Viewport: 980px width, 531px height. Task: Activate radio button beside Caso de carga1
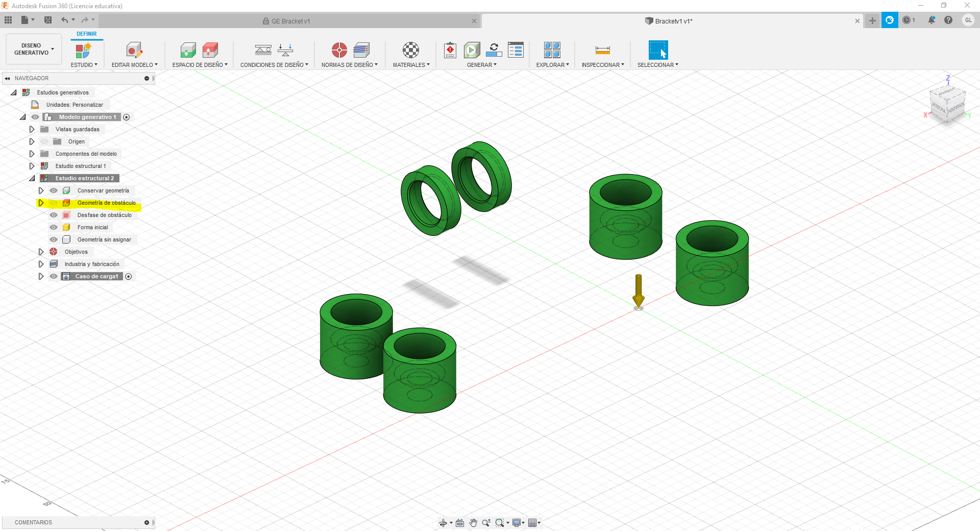(129, 276)
